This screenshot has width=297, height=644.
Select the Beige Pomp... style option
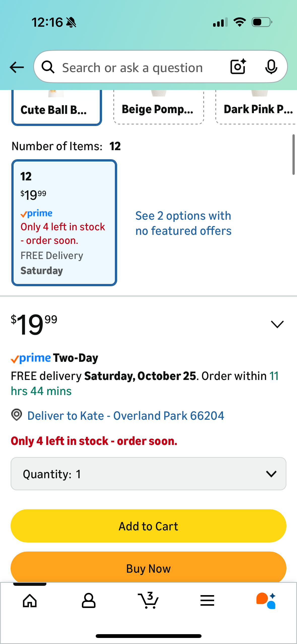158,109
